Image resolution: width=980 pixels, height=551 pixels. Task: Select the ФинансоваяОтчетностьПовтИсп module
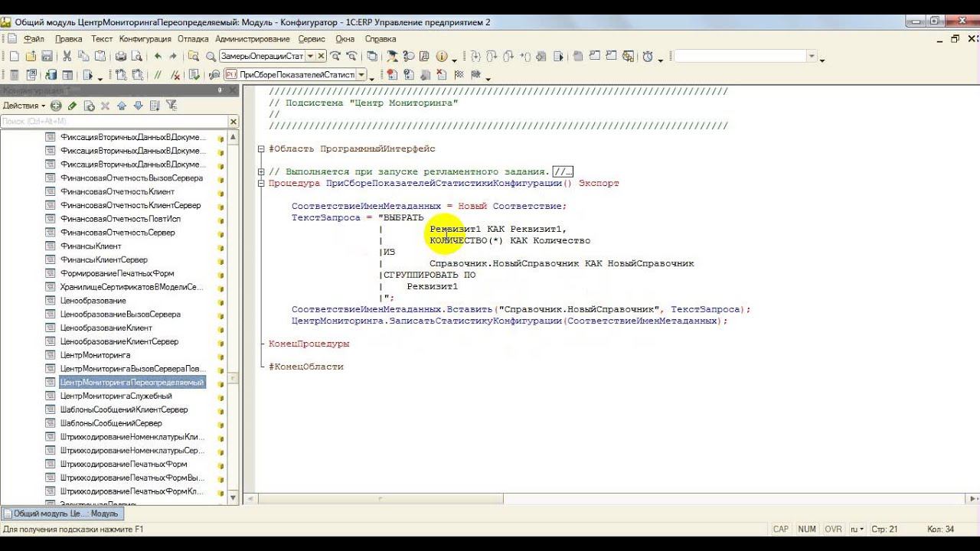click(x=120, y=219)
